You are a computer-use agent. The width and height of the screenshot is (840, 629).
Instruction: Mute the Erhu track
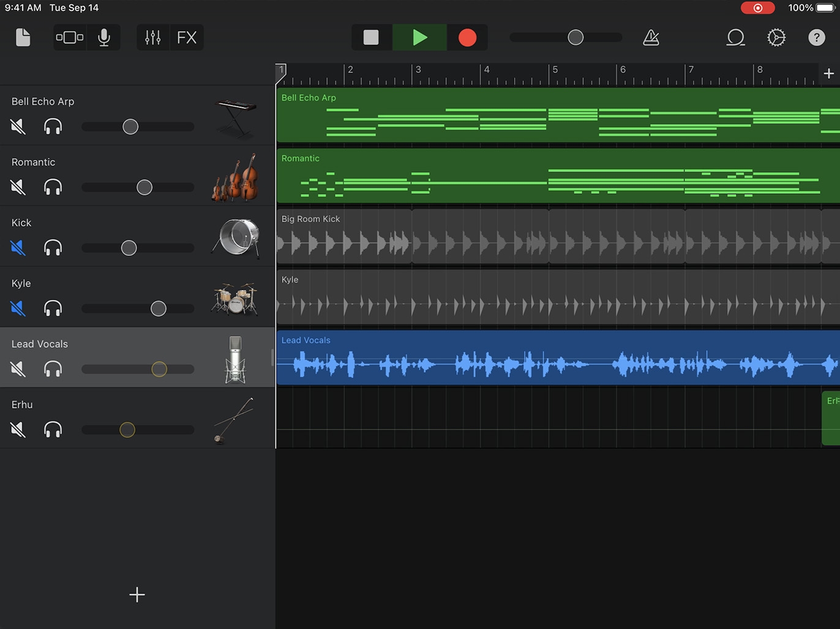coord(18,430)
